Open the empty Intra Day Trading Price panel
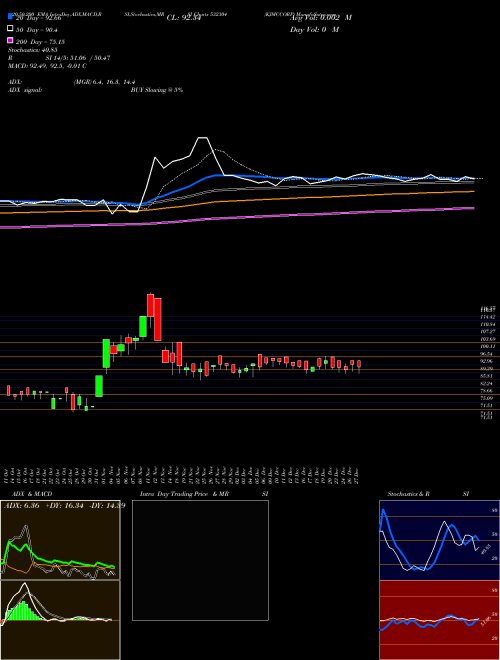The image size is (500, 660). (200, 560)
